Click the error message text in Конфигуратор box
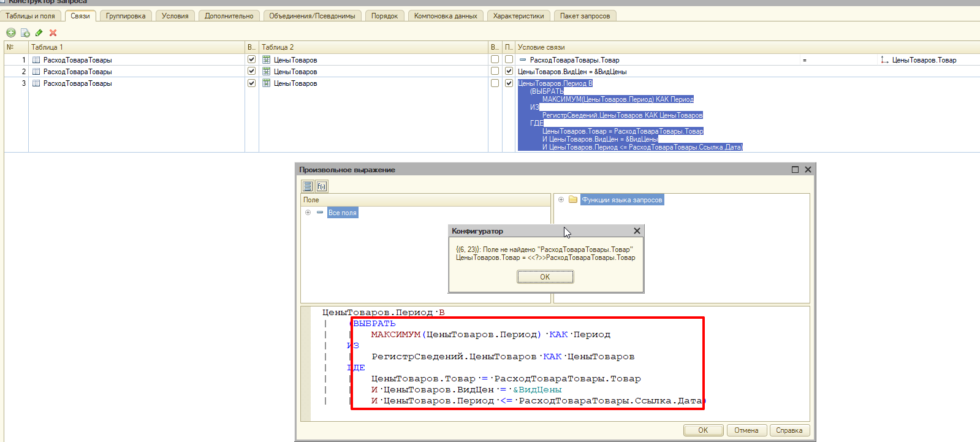The image size is (980, 442). pyautogui.click(x=545, y=253)
